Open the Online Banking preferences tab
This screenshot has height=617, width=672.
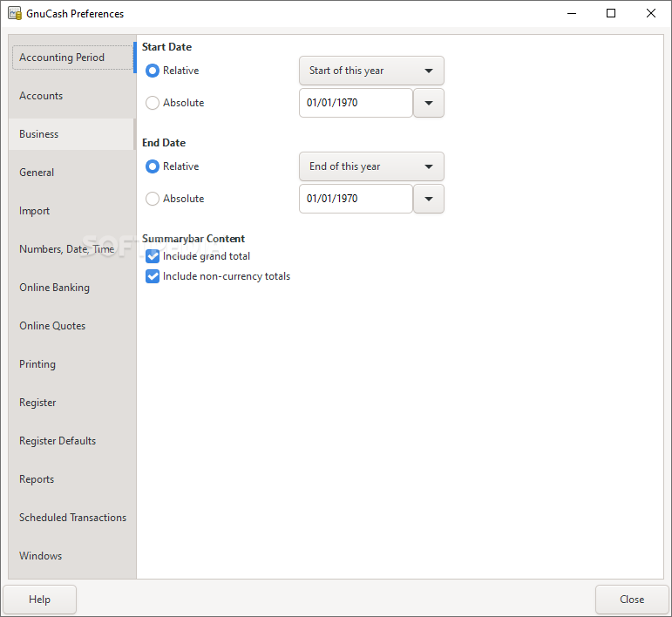[72, 288]
